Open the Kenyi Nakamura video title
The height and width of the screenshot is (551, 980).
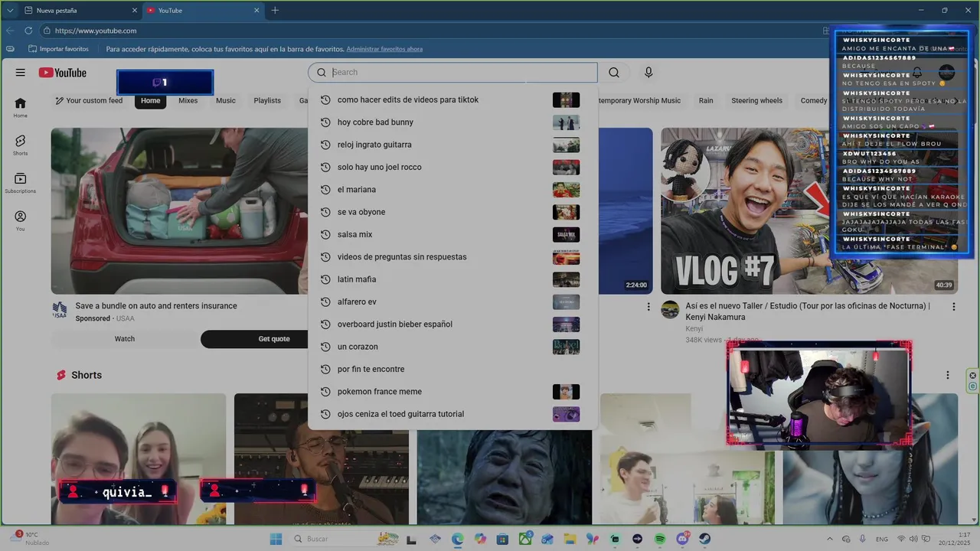pos(808,311)
